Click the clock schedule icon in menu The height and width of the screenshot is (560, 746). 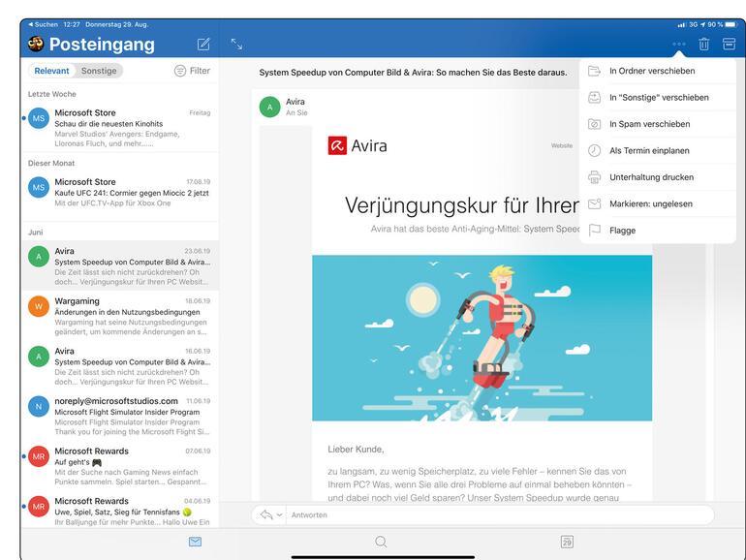click(594, 151)
